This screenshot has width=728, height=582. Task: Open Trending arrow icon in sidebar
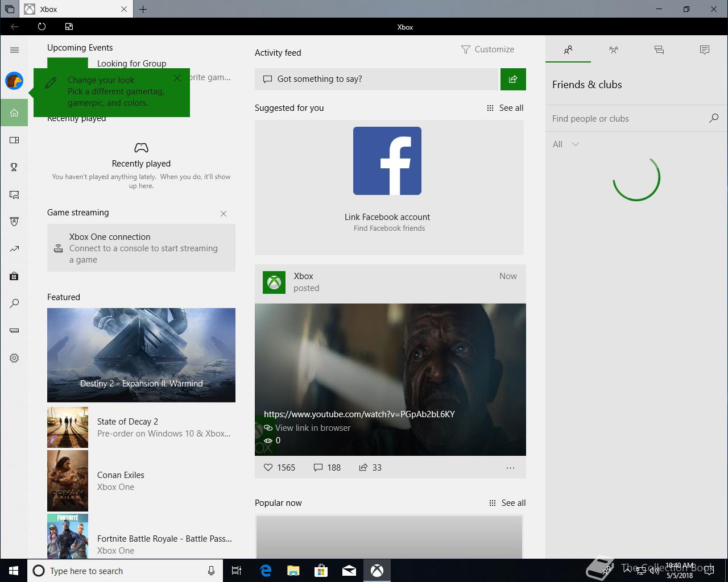pos(14,249)
